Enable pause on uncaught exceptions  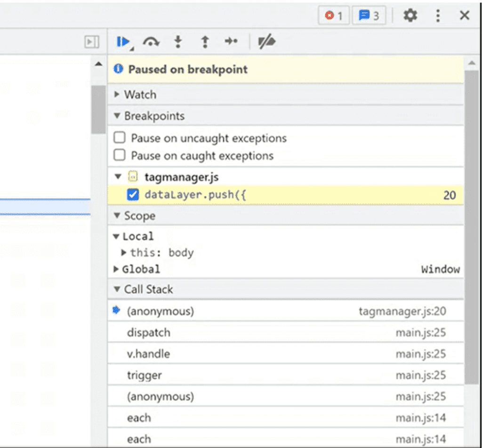[119, 138]
